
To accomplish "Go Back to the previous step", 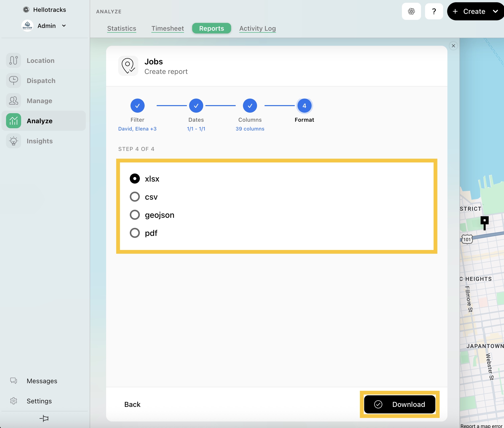I will coord(132,404).
